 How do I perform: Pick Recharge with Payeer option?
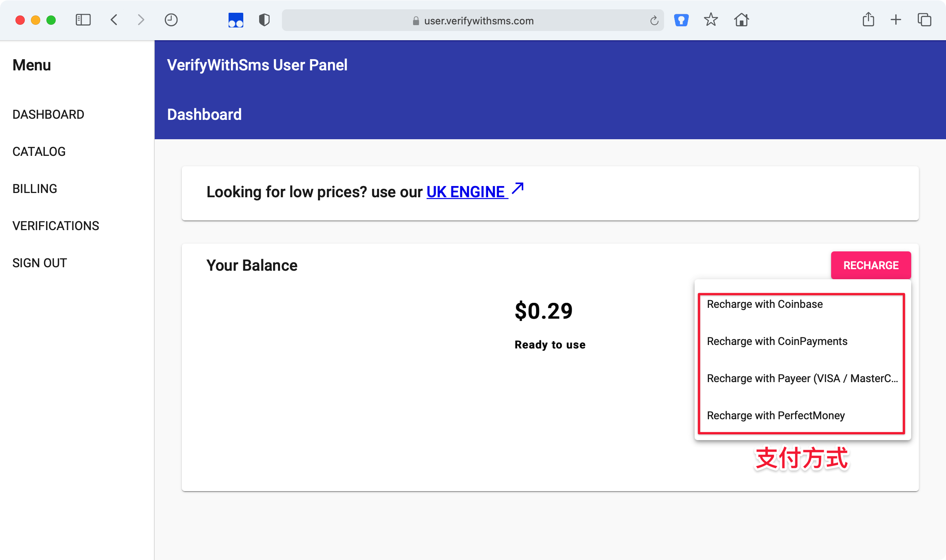click(802, 379)
